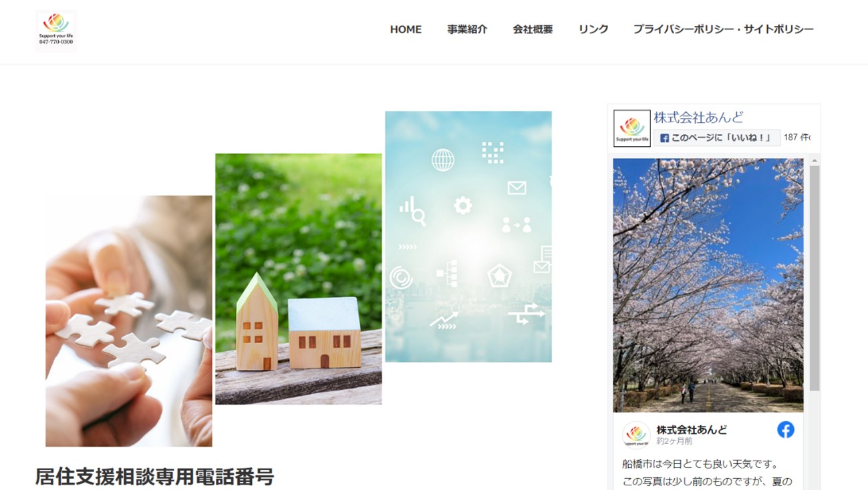The height and width of the screenshot is (490, 868).
Task: Click the post author avatar icon
Action: (636, 435)
